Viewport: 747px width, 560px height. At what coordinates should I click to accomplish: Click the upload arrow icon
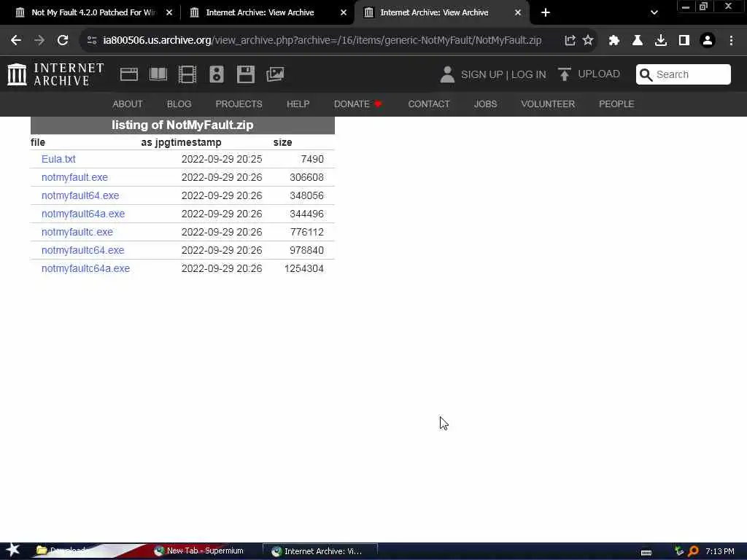coord(565,74)
